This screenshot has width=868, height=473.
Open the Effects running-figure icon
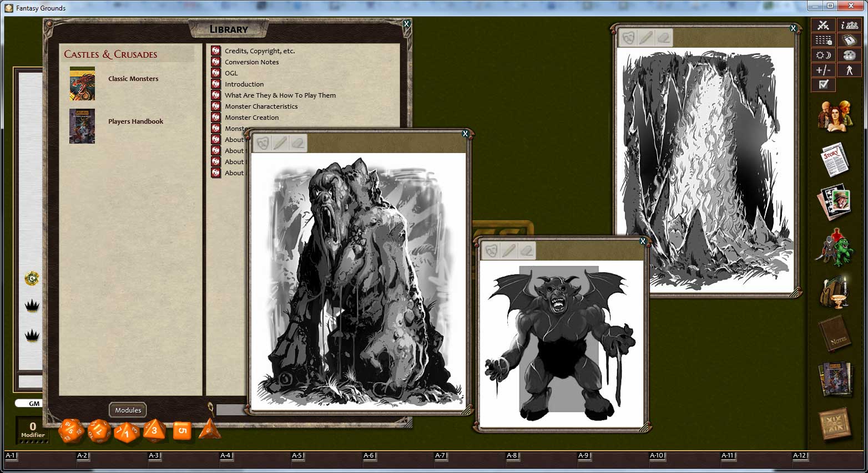point(850,70)
